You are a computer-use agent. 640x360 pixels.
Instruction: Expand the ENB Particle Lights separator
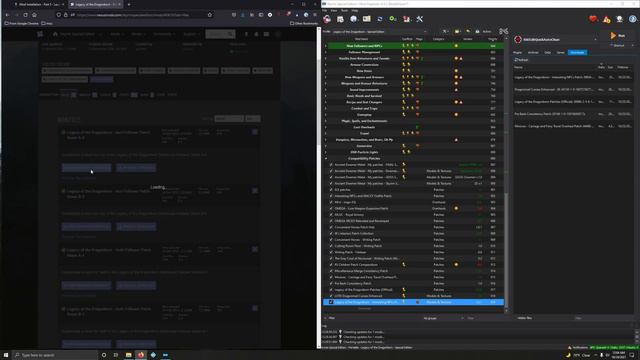click(326, 152)
